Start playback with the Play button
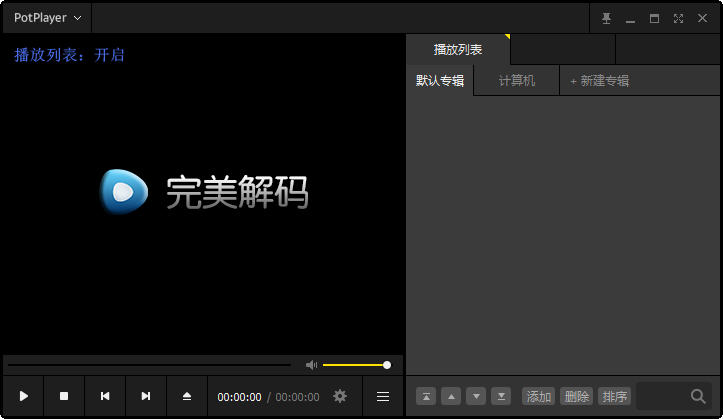This screenshot has width=723, height=419. [x=24, y=396]
